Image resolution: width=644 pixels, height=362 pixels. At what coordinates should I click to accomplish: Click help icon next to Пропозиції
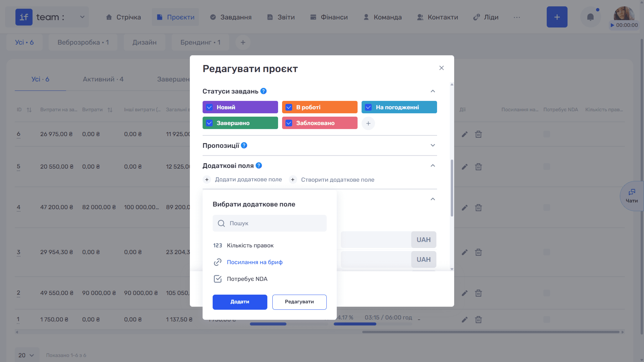tap(244, 145)
